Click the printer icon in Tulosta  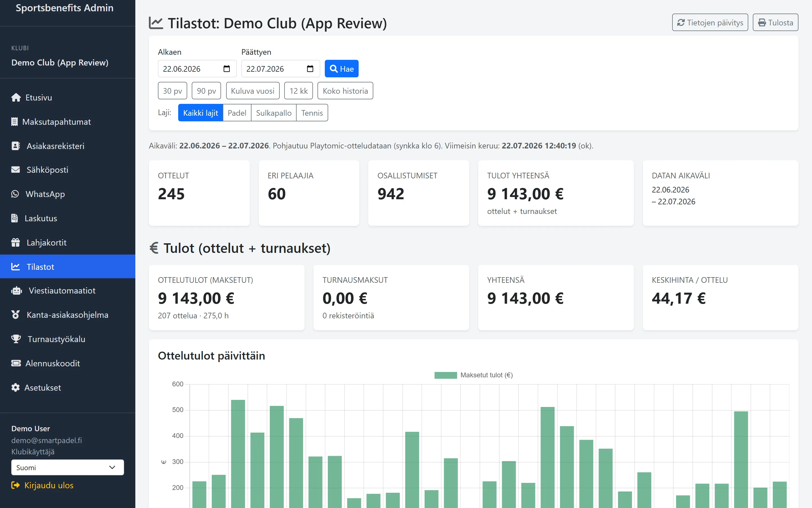coord(762,23)
